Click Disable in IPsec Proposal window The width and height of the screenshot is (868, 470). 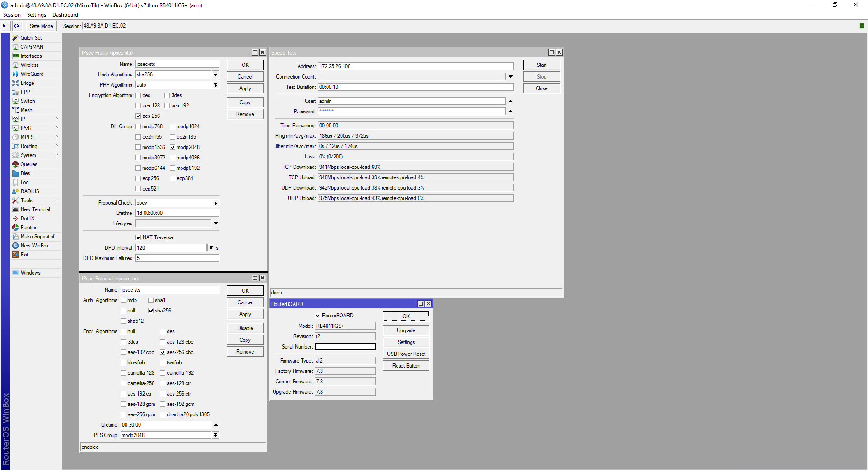coord(245,328)
